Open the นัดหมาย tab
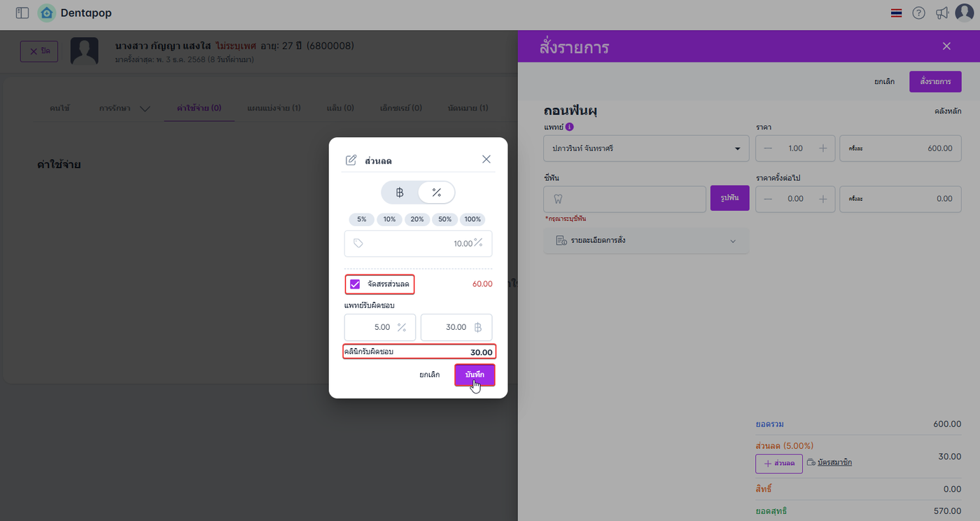The height and width of the screenshot is (521, 980). 468,109
